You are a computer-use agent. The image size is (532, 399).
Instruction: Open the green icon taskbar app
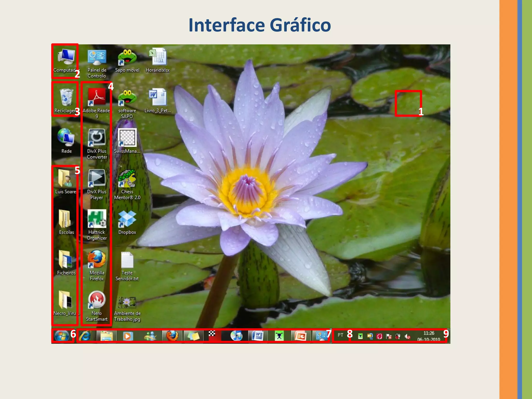coord(279,336)
